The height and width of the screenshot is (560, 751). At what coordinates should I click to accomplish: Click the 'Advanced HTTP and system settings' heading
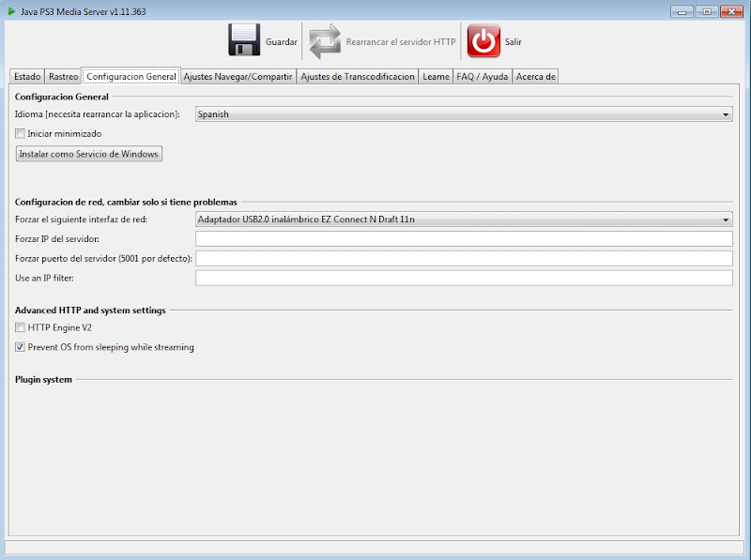[x=90, y=310]
